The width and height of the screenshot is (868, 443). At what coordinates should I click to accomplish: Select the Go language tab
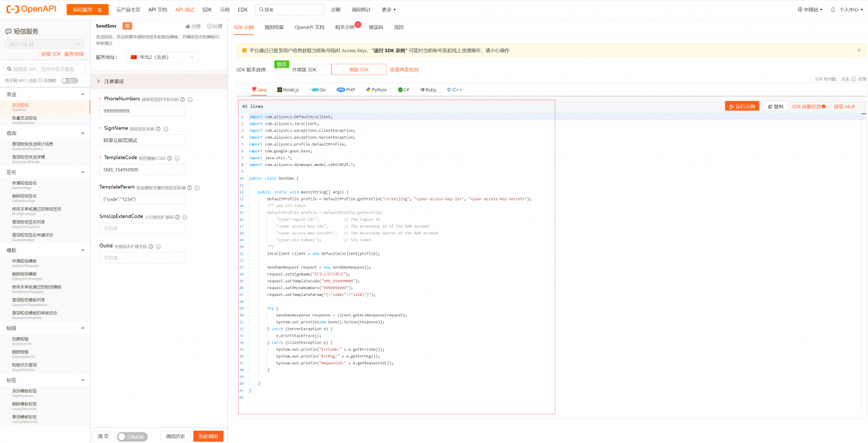pyautogui.click(x=318, y=89)
